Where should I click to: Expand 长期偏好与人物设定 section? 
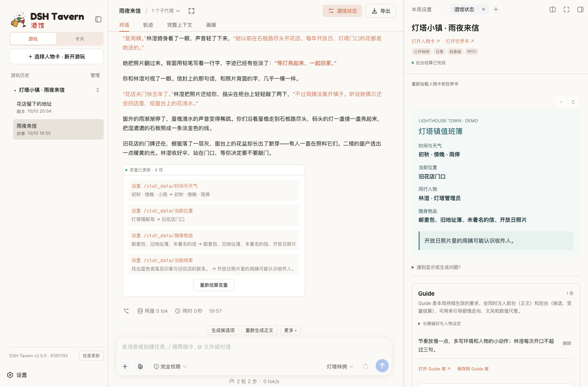pyautogui.click(x=440, y=324)
